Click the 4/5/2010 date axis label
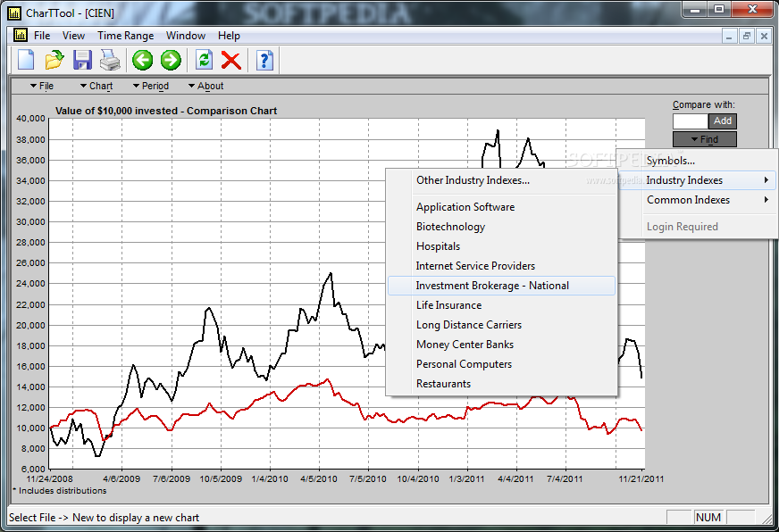 [318, 479]
